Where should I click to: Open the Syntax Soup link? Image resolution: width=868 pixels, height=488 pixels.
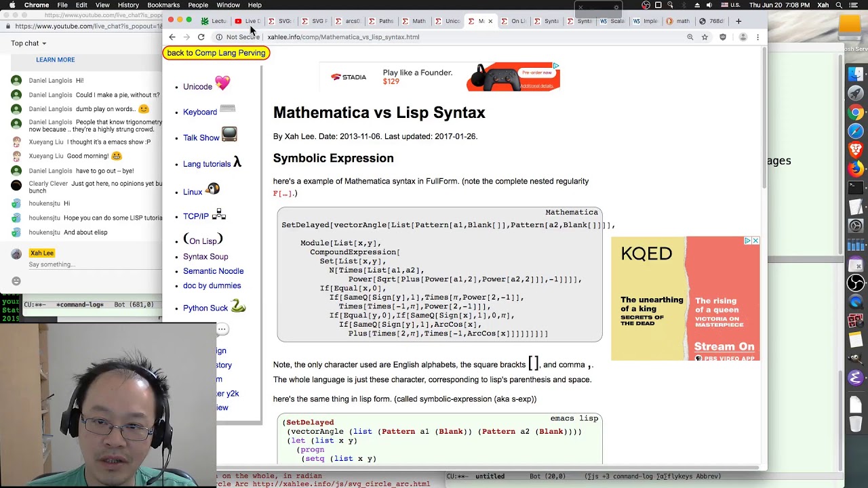pyautogui.click(x=205, y=257)
